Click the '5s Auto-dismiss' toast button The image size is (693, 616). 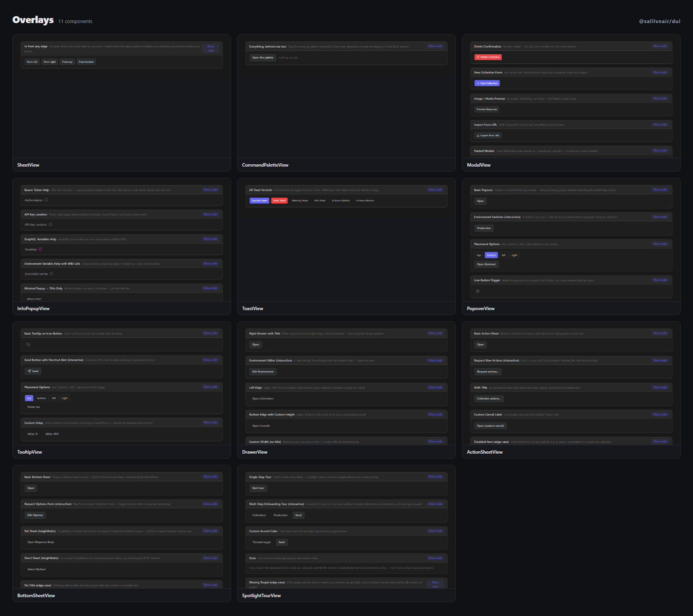365,201
